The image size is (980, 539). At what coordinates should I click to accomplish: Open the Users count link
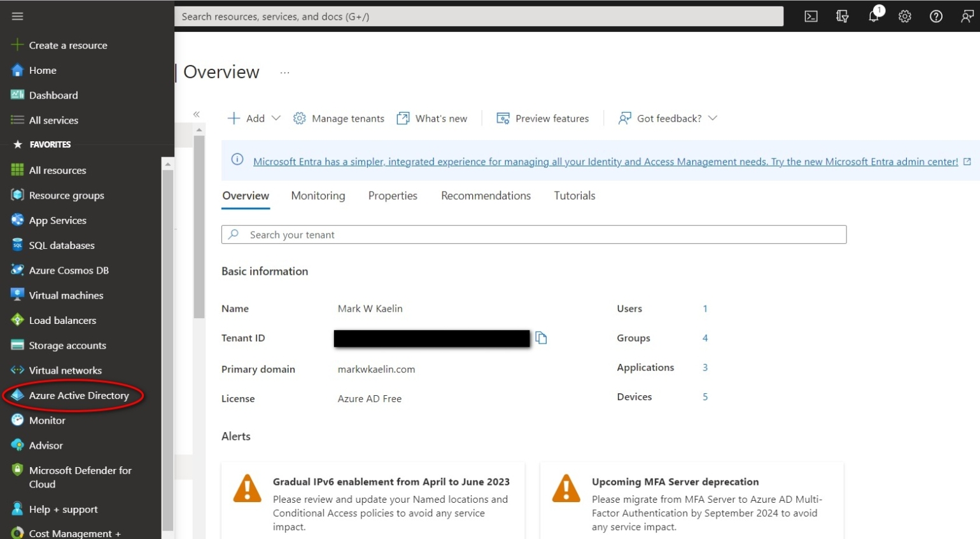704,309
